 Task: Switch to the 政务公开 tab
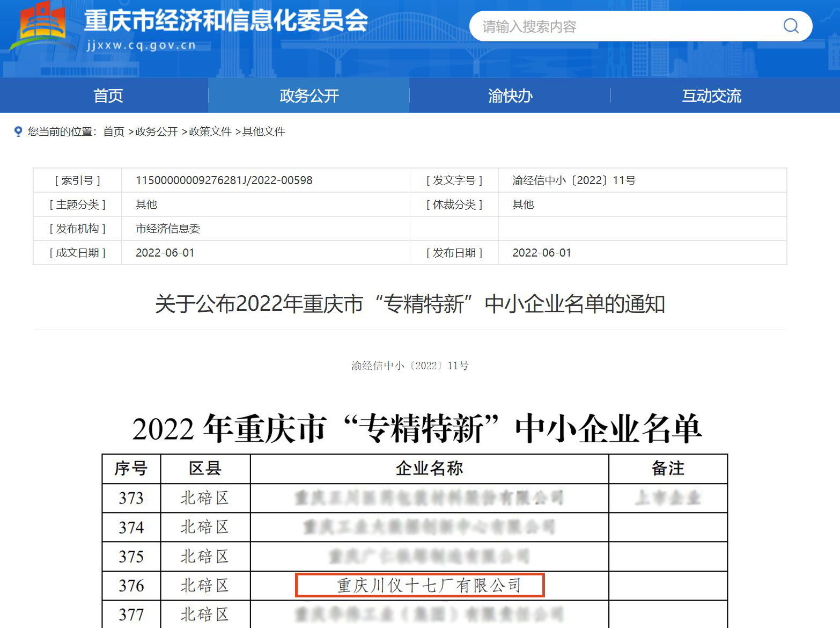click(x=308, y=96)
